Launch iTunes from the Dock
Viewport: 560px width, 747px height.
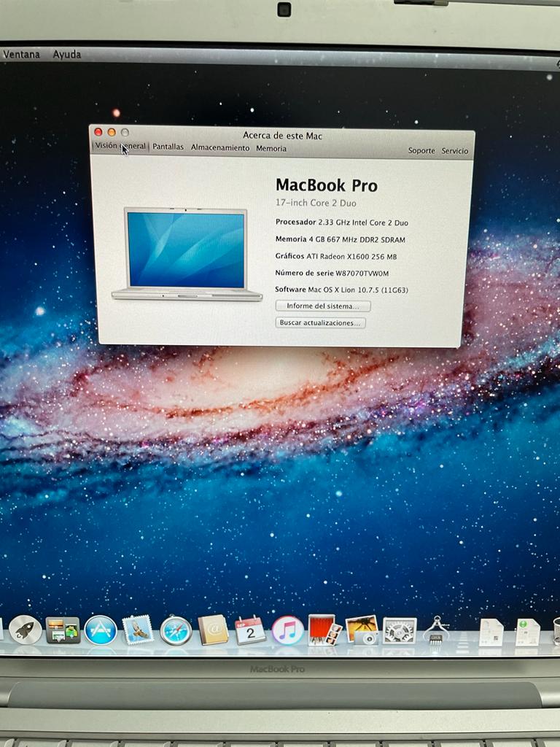(287, 630)
